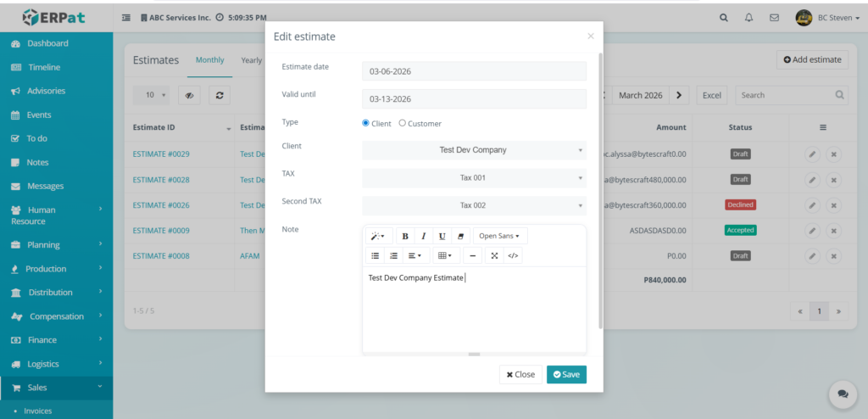This screenshot has width=868, height=419.
Task: Insert a numbered list
Action: [393, 255]
